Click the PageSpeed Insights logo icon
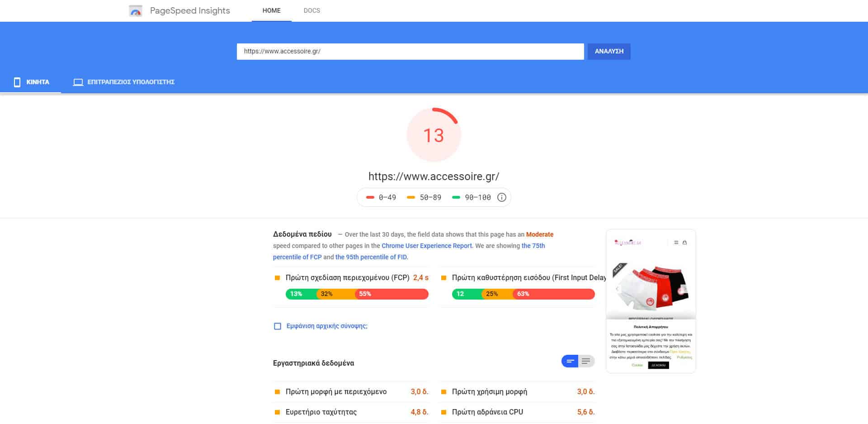The image size is (868, 424). (136, 11)
